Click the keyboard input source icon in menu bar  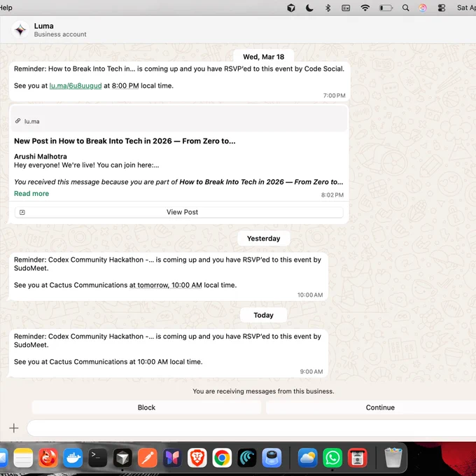(x=346, y=8)
